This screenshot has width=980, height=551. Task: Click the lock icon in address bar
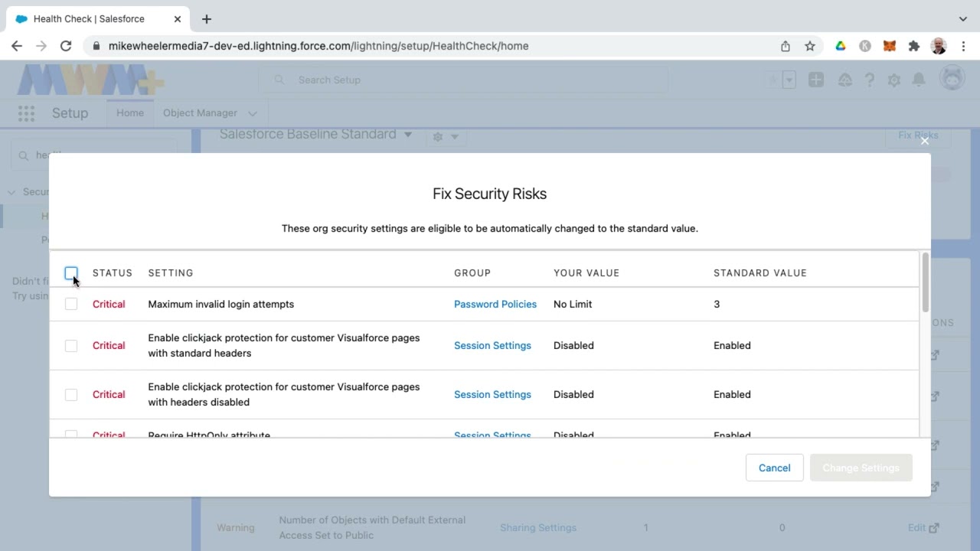pyautogui.click(x=96, y=46)
